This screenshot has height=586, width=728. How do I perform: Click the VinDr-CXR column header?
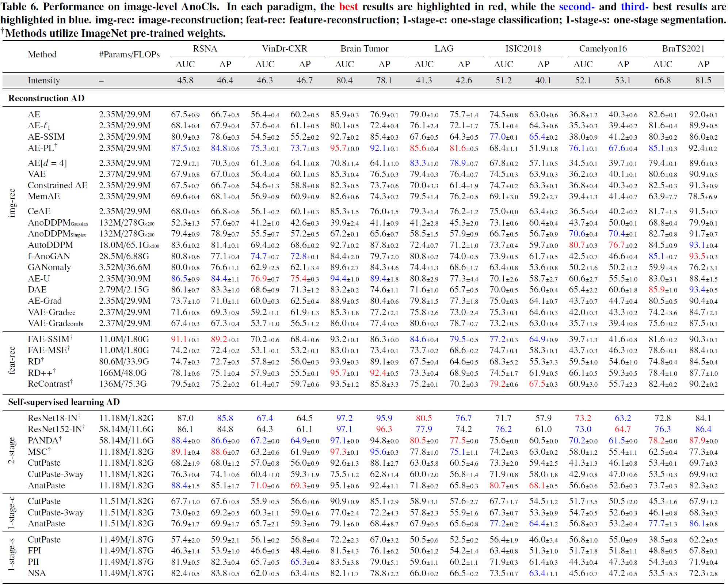click(x=285, y=49)
